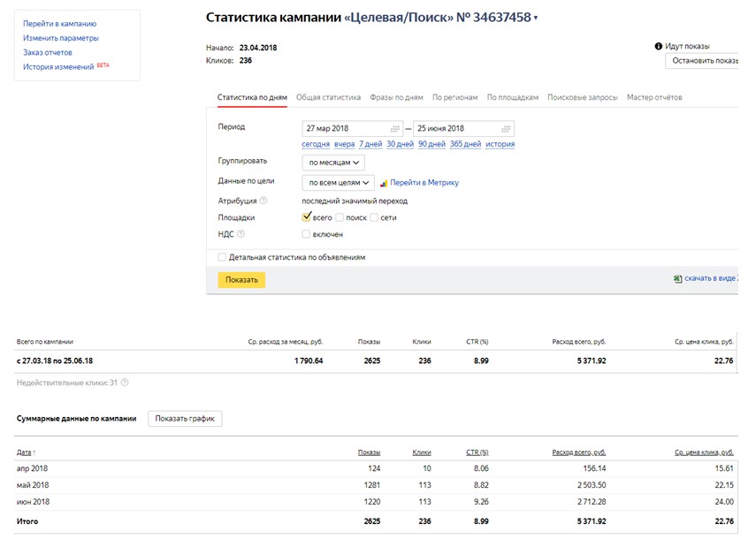Viewport: 756px width, 547px height.
Task: Click the yellow 'Показать' button
Action: [x=241, y=280]
